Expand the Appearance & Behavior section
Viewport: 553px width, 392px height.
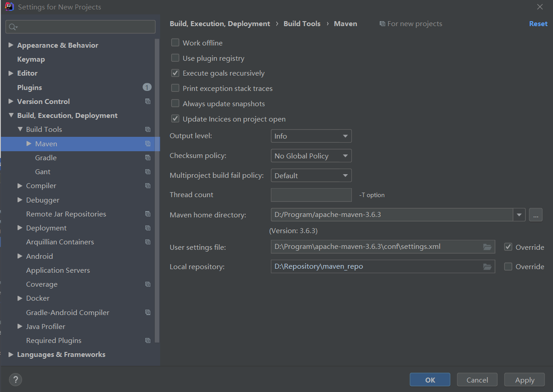11,45
